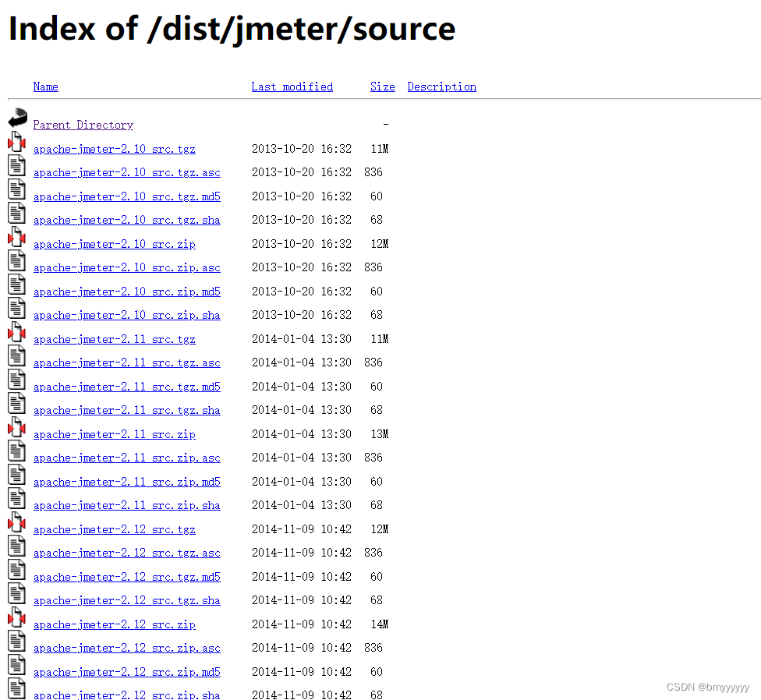The image size is (761, 700).
Task: Click the compressed file icon for apache-jmeter-2.12_src.tgz
Action: 16,521
